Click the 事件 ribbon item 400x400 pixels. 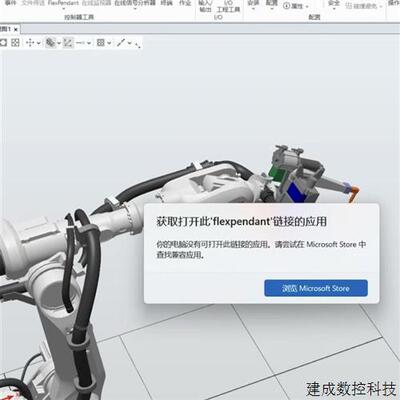[x=10, y=3]
